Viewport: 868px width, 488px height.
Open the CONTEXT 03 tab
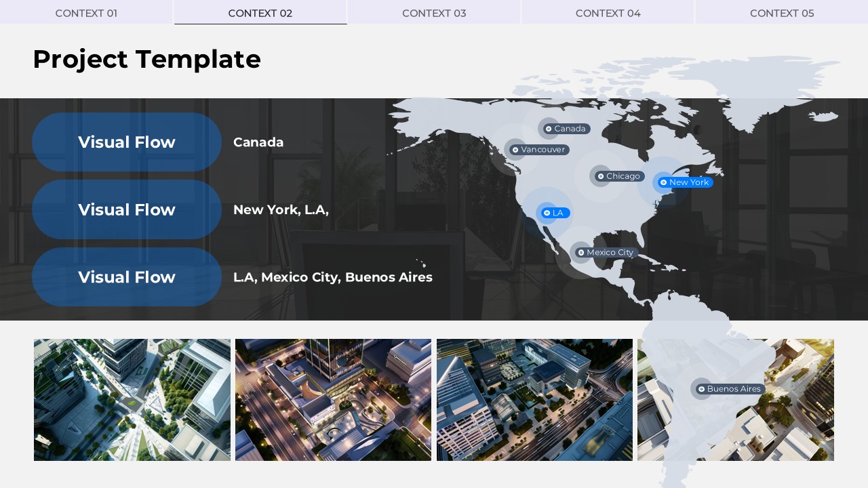click(434, 13)
